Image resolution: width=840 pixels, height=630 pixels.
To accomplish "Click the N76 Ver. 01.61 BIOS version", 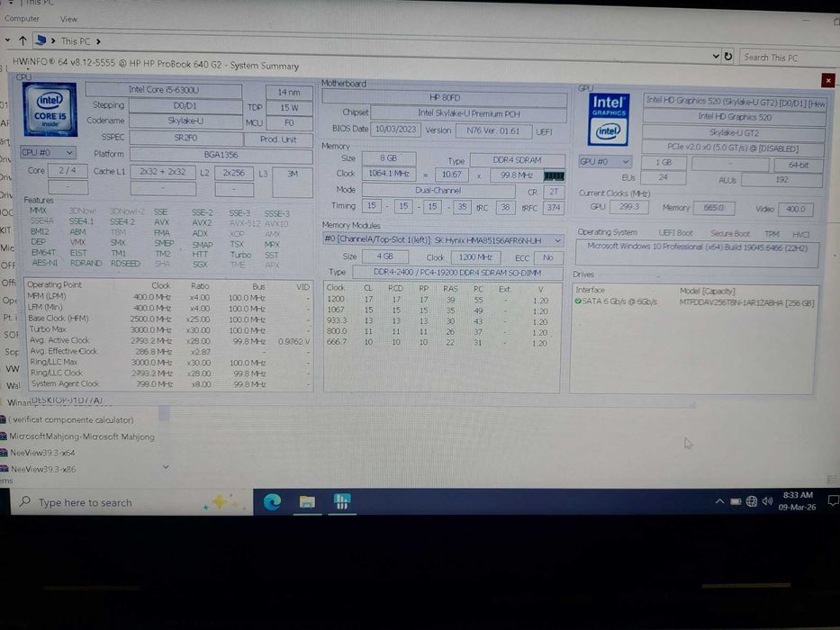I will [x=493, y=130].
